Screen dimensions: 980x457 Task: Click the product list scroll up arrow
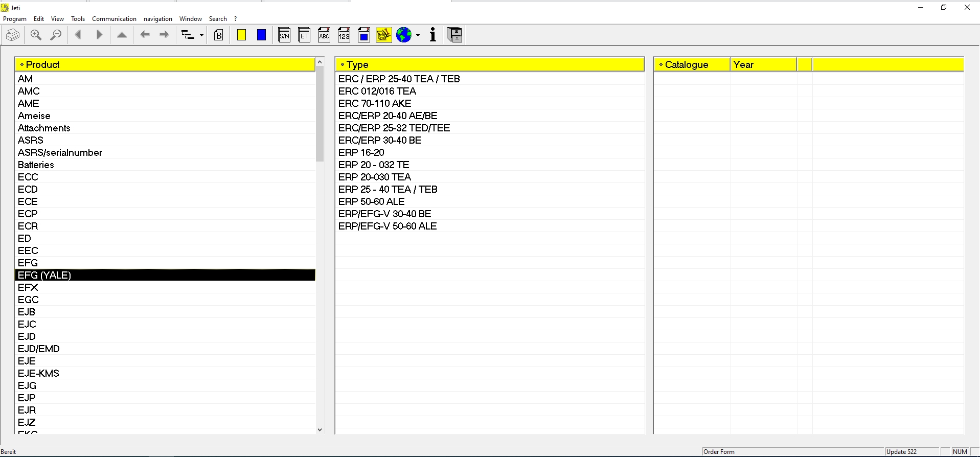(x=320, y=62)
